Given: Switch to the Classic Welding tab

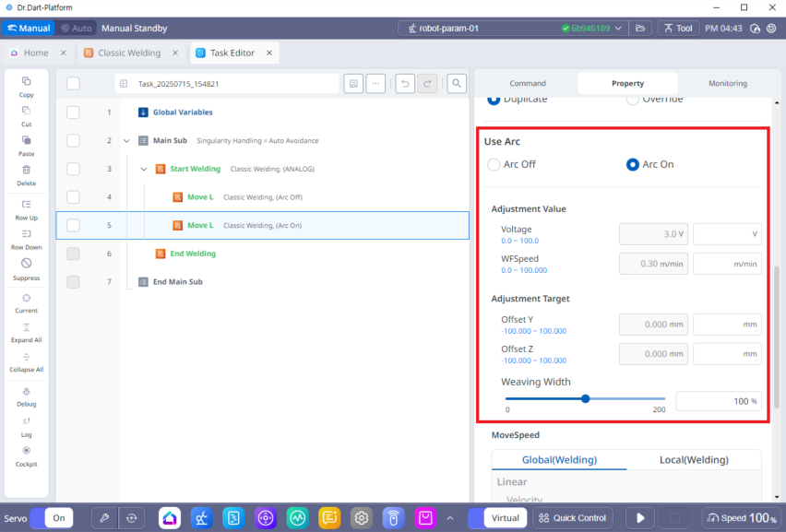Looking at the screenshot, I should click(129, 53).
